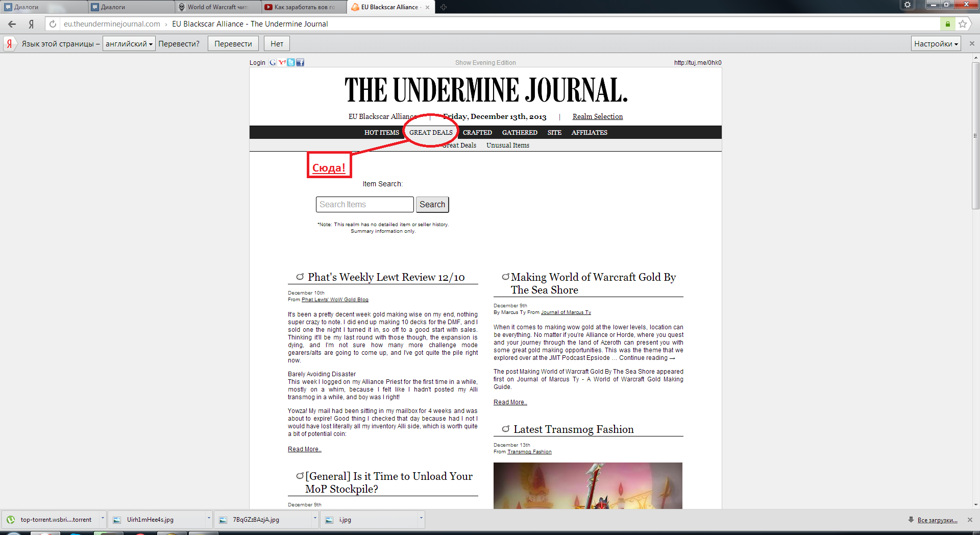Image resolution: width=980 pixels, height=535 pixels.
Task: Decline translation with Нет button
Action: (277, 43)
